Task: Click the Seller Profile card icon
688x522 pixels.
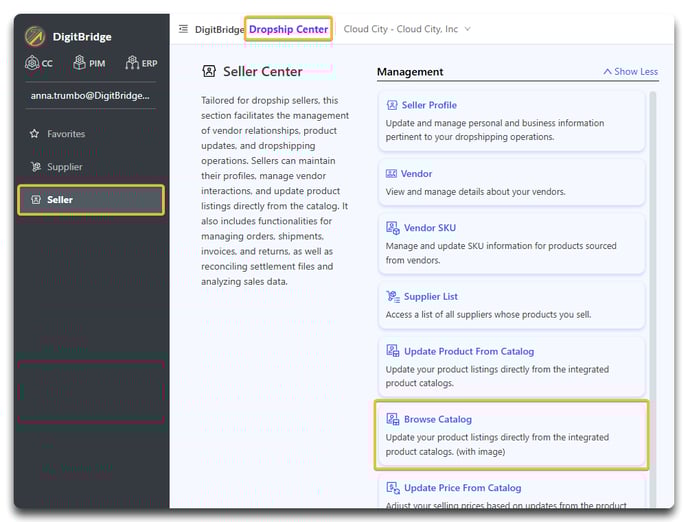Action: click(392, 105)
